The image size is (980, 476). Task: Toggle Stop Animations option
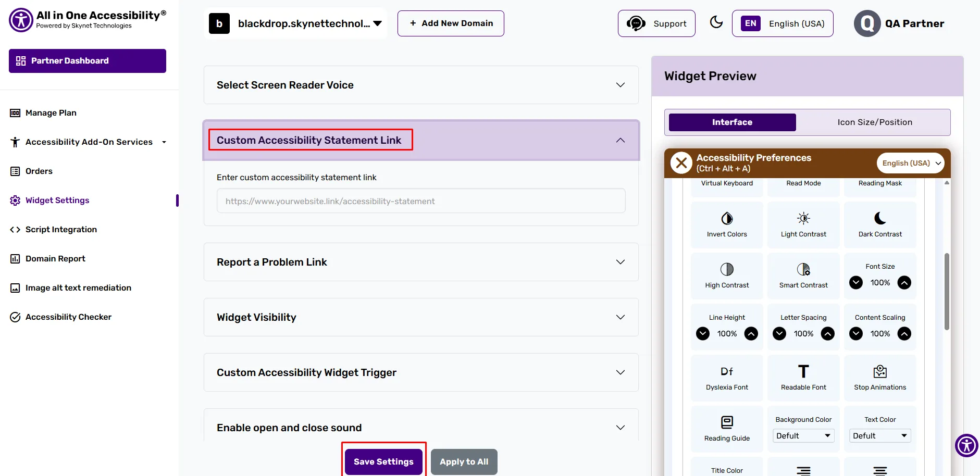pos(880,378)
